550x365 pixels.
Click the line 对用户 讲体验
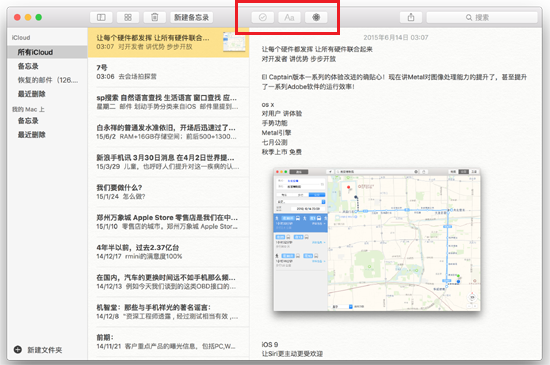point(282,114)
